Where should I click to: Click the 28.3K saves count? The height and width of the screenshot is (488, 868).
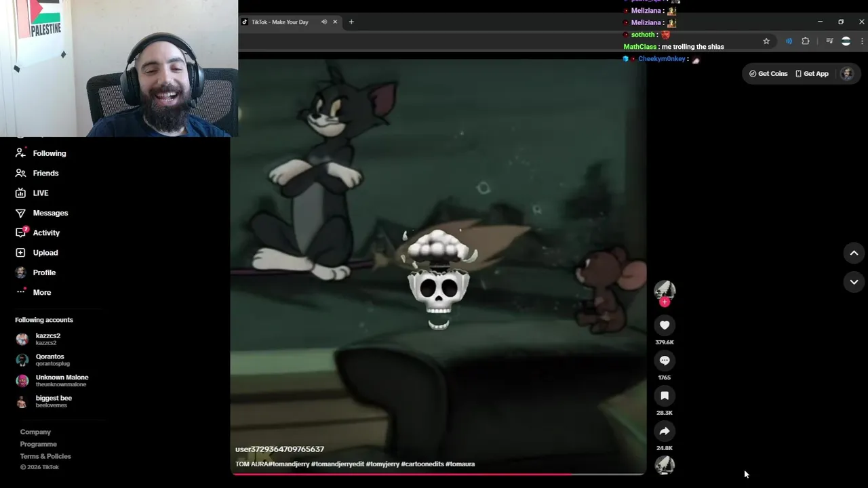point(665,413)
